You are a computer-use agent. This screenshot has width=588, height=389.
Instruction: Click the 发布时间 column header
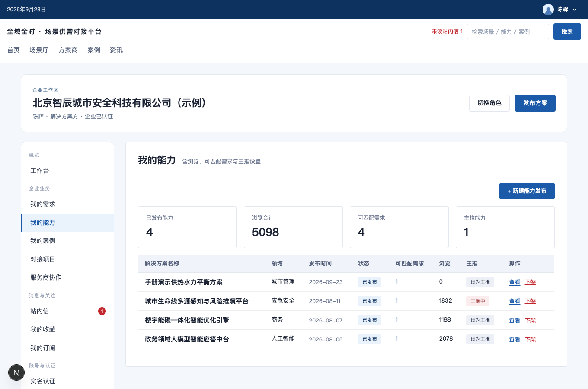click(x=320, y=263)
